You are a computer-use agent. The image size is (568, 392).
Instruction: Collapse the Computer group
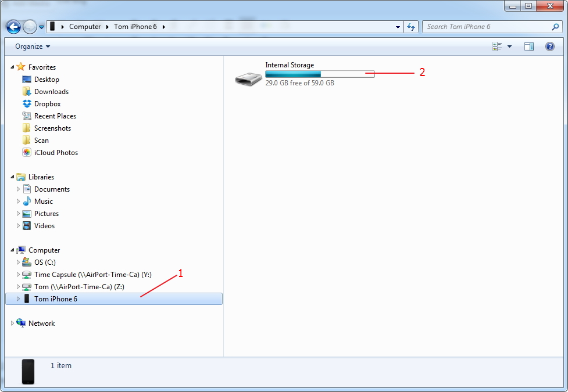(12, 250)
